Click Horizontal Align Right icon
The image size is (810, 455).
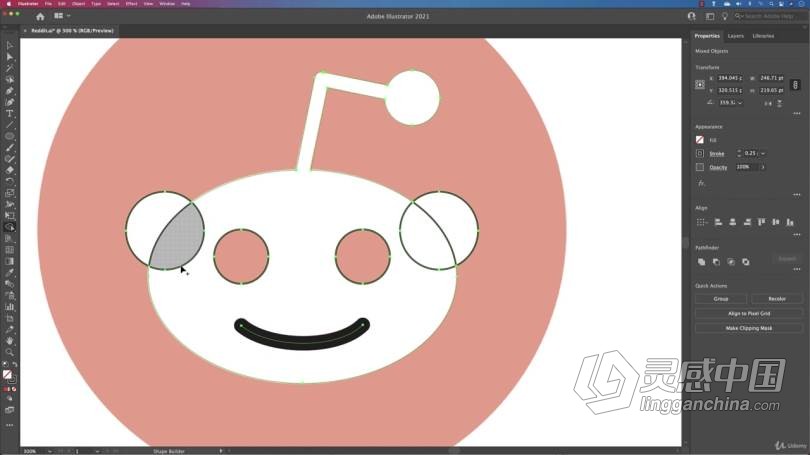point(747,222)
